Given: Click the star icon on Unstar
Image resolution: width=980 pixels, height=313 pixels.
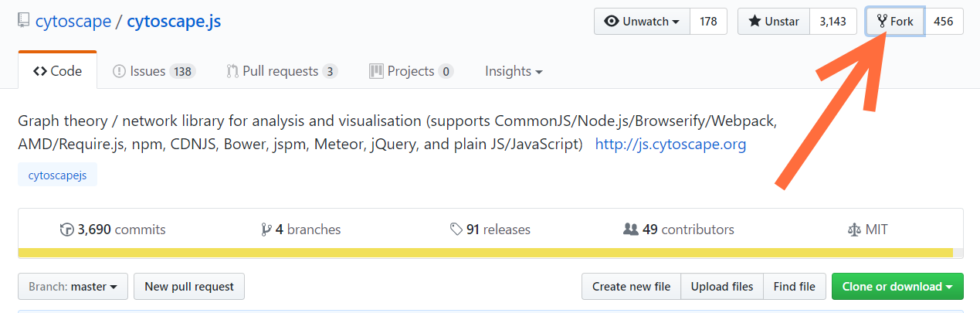Looking at the screenshot, I should (x=754, y=22).
